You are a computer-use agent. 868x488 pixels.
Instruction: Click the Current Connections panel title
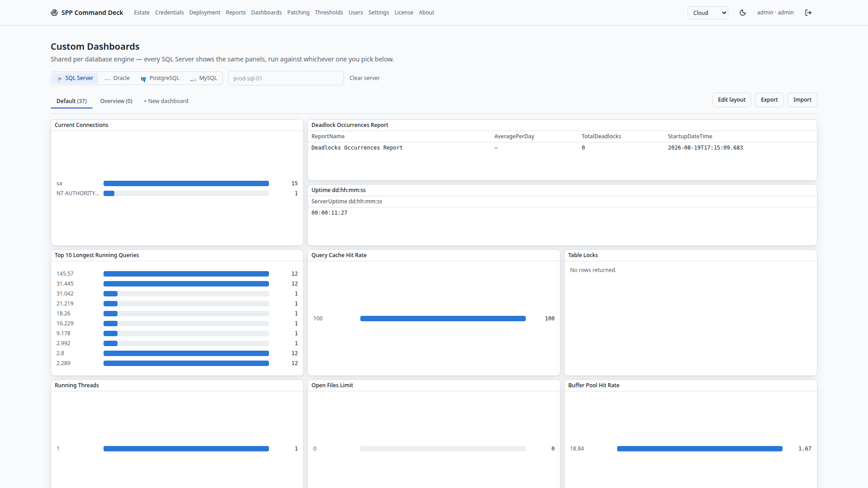pos(81,125)
